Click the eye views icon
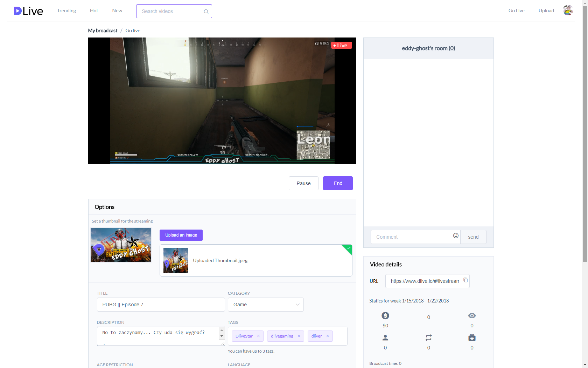 pos(472,316)
